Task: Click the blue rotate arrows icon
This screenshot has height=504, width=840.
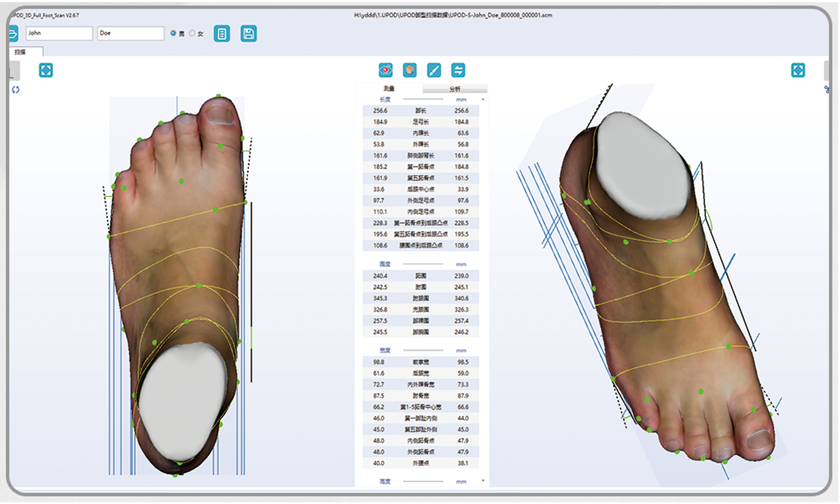Action: click(16, 90)
